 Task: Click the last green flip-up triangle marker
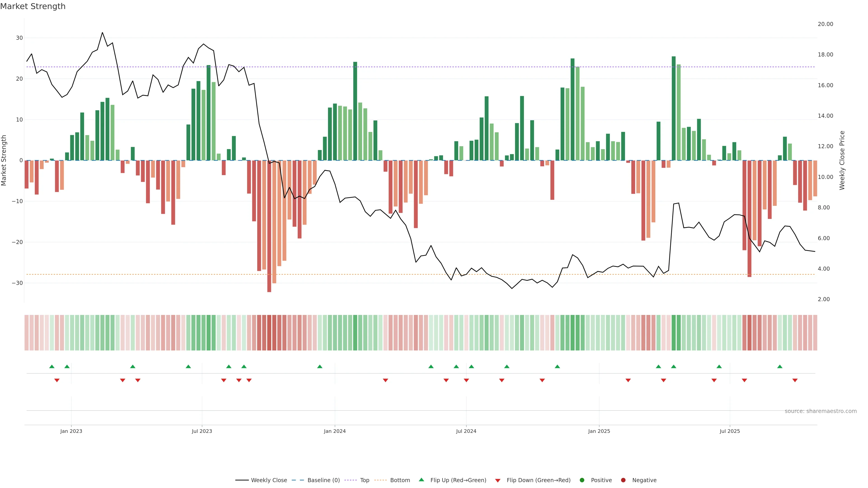point(780,366)
